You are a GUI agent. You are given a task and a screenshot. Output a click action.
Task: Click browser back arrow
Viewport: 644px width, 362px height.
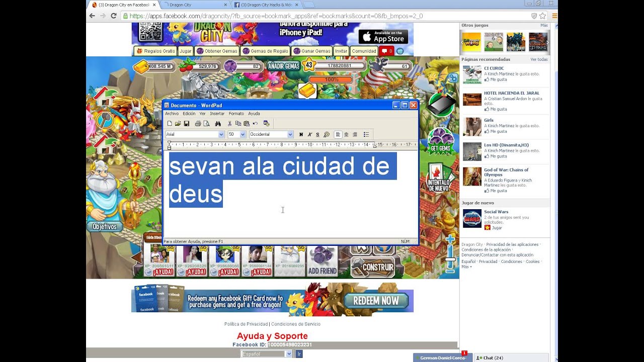(92, 16)
